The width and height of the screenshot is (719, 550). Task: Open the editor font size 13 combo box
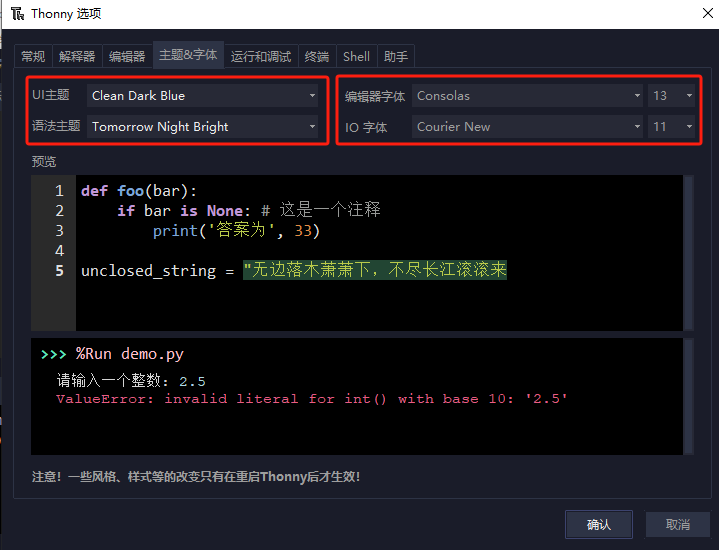coord(671,95)
